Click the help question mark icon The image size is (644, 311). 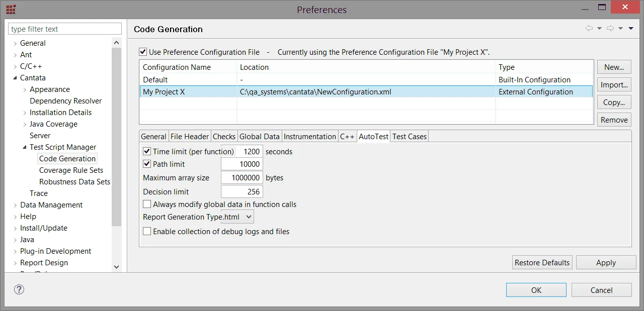19,289
